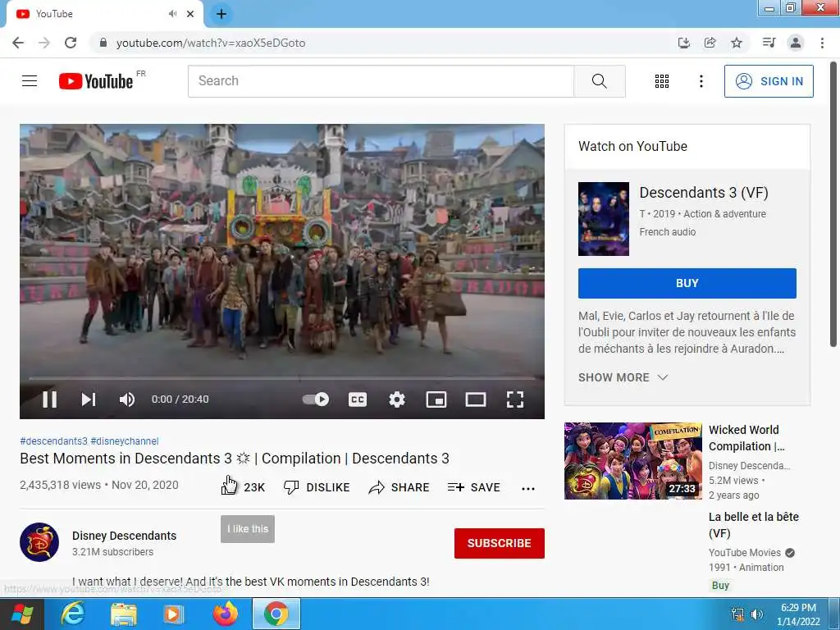Switch to theater mode

[476, 399]
